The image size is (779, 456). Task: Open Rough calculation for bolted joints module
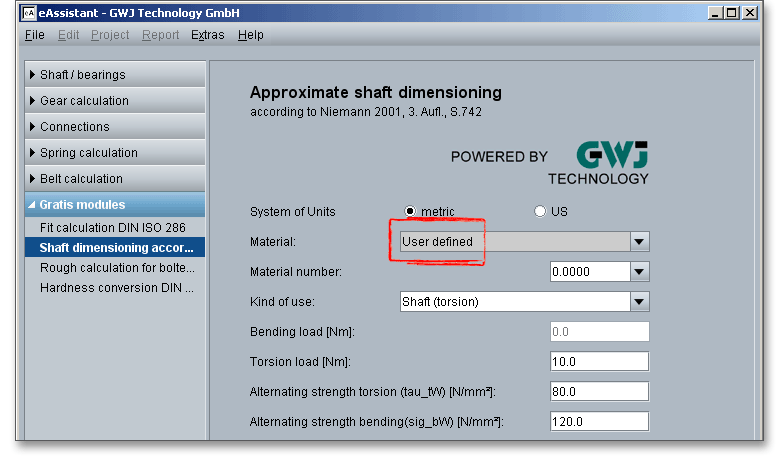[117, 268]
